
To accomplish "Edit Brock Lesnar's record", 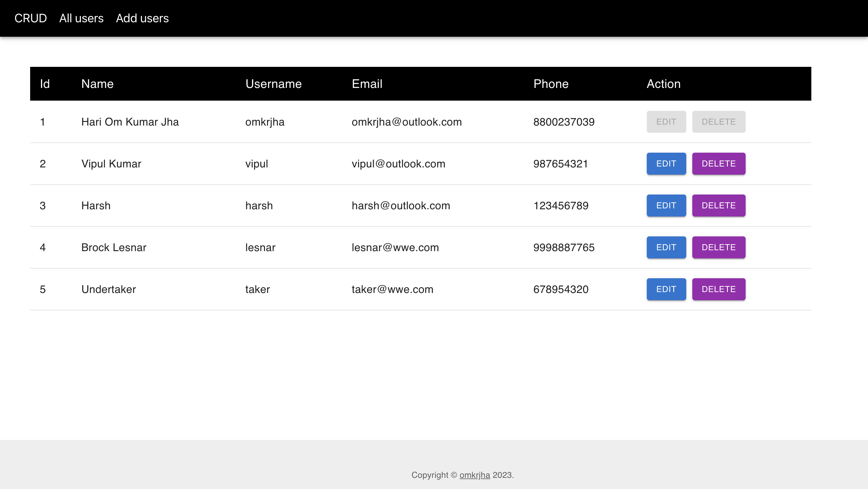I will pos(666,248).
